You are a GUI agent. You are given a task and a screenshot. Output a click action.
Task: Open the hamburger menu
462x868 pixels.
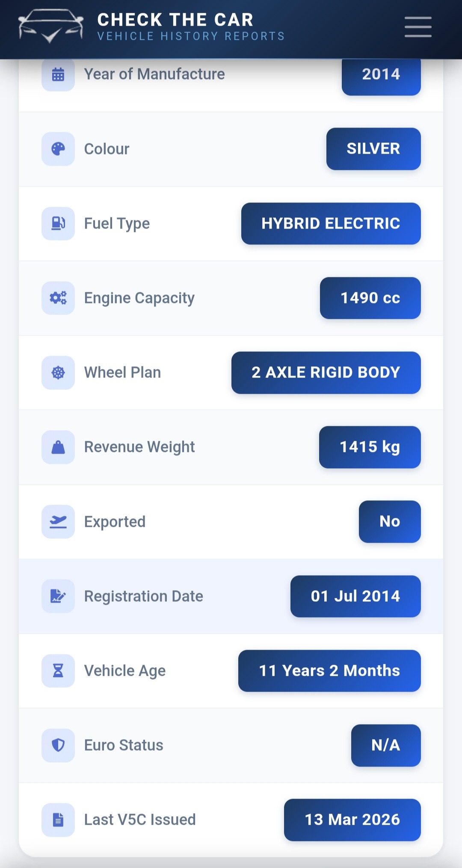click(x=418, y=27)
